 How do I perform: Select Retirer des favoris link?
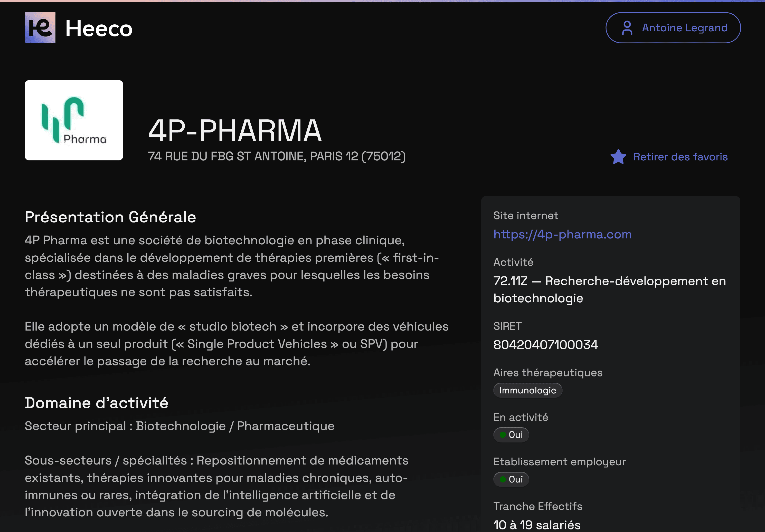[680, 157]
